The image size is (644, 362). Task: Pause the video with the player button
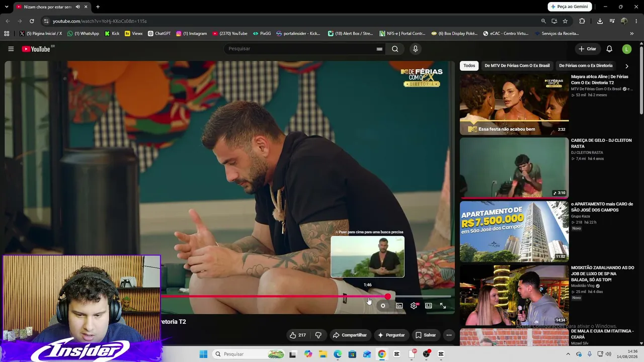pos(383,306)
